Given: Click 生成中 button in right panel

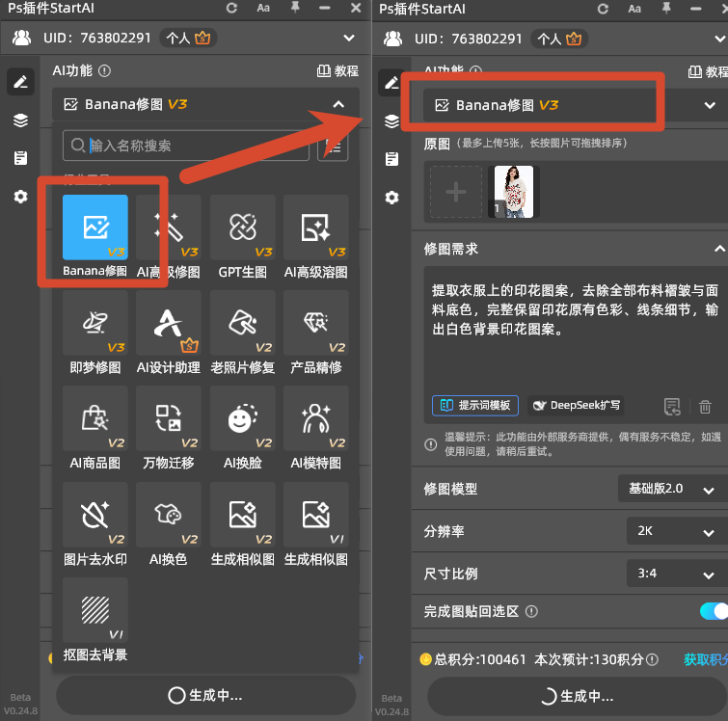Looking at the screenshot, I should pos(578,696).
